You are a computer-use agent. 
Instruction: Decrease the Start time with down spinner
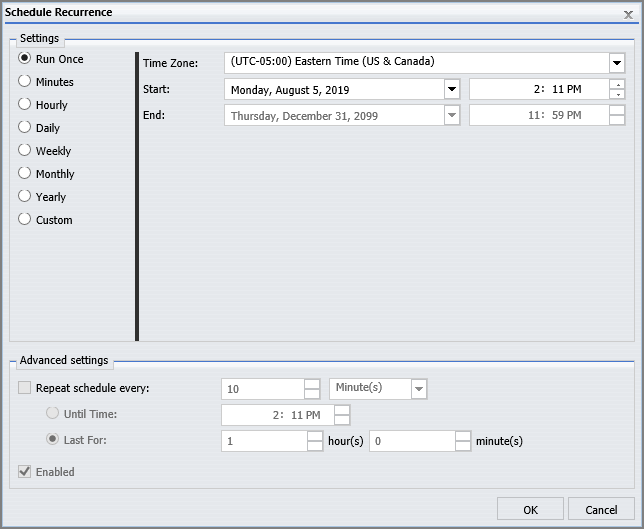(617, 94)
